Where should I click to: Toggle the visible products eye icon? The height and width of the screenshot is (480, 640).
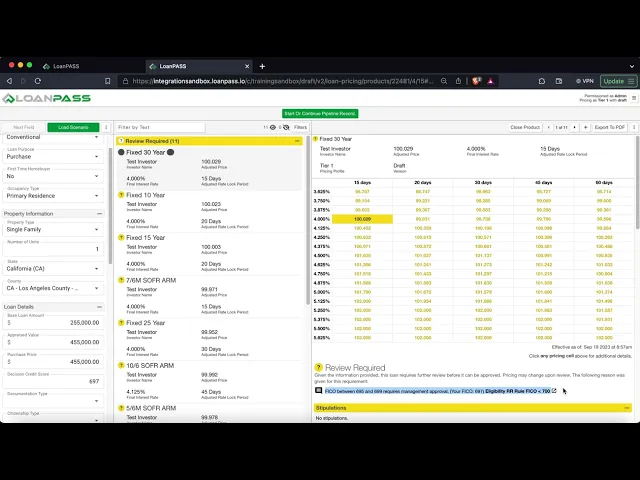(x=273, y=127)
